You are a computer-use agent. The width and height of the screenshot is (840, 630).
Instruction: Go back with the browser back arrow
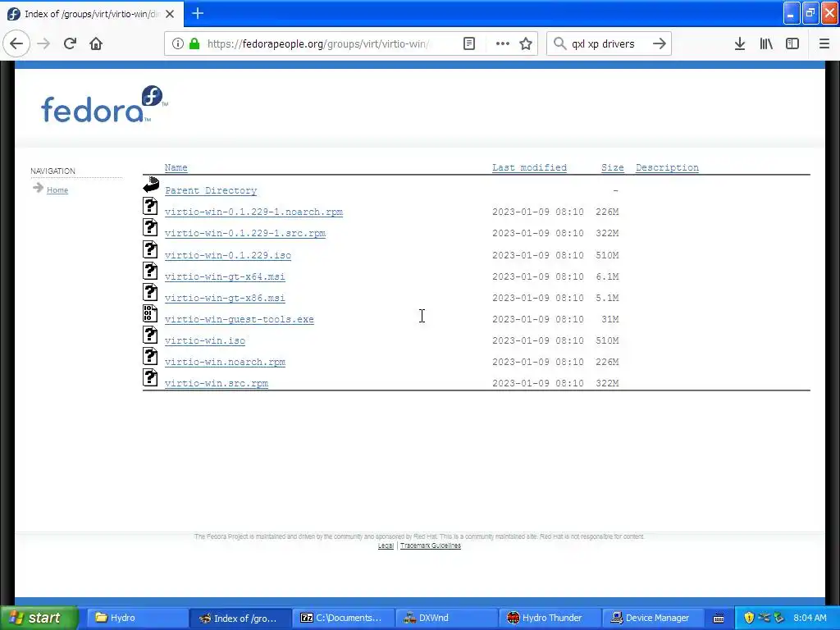tap(16, 43)
